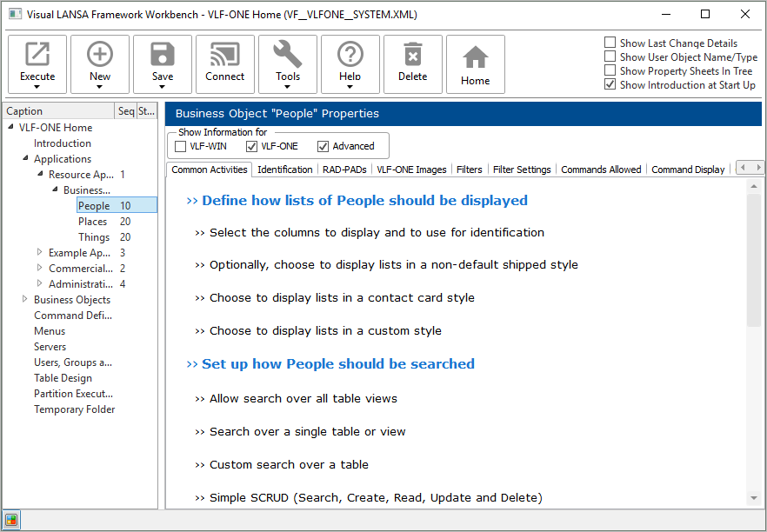Open the Filter Settings tab
The height and width of the screenshot is (532, 767).
click(522, 170)
